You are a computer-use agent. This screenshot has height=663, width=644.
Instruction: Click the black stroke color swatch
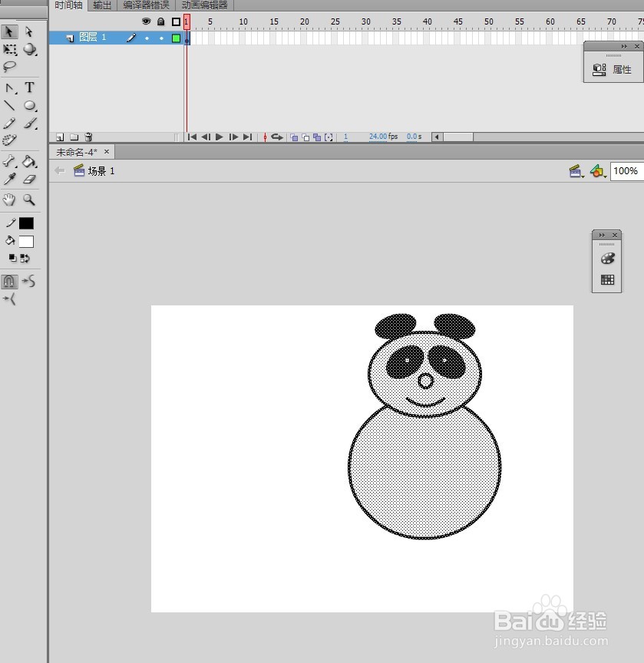point(27,223)
